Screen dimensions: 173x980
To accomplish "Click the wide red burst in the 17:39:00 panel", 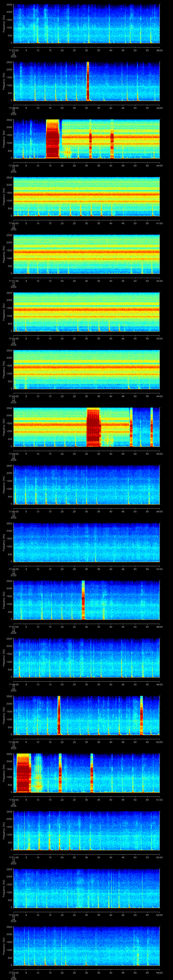I will (x=53, y=139).
